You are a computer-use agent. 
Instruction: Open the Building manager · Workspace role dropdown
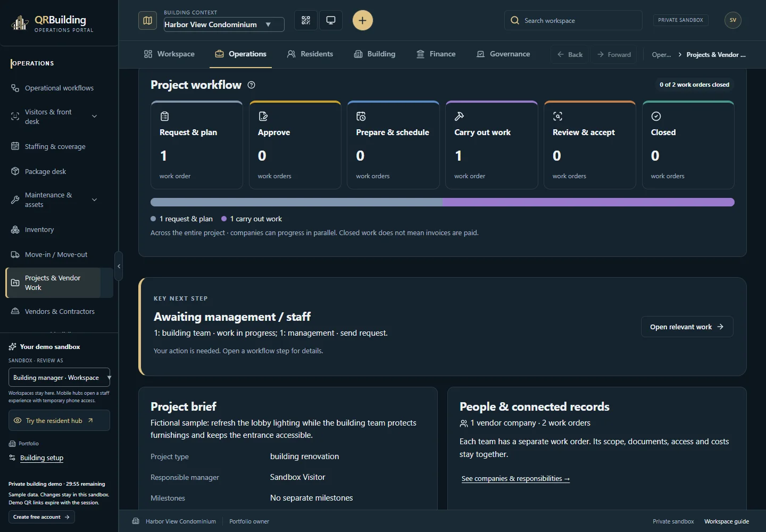click(59, 377)
